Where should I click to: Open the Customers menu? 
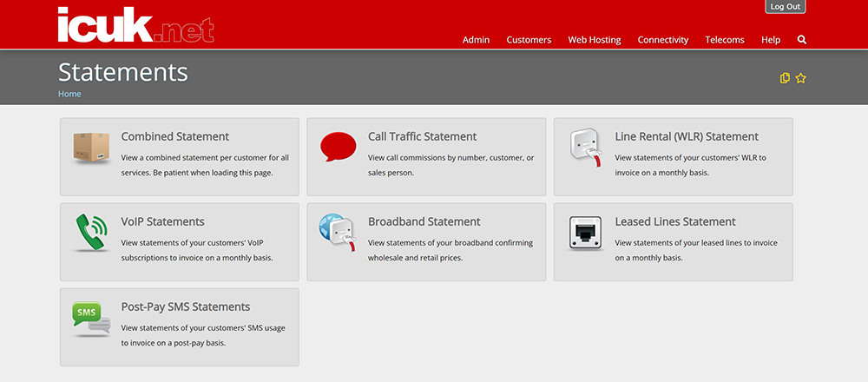529,40
